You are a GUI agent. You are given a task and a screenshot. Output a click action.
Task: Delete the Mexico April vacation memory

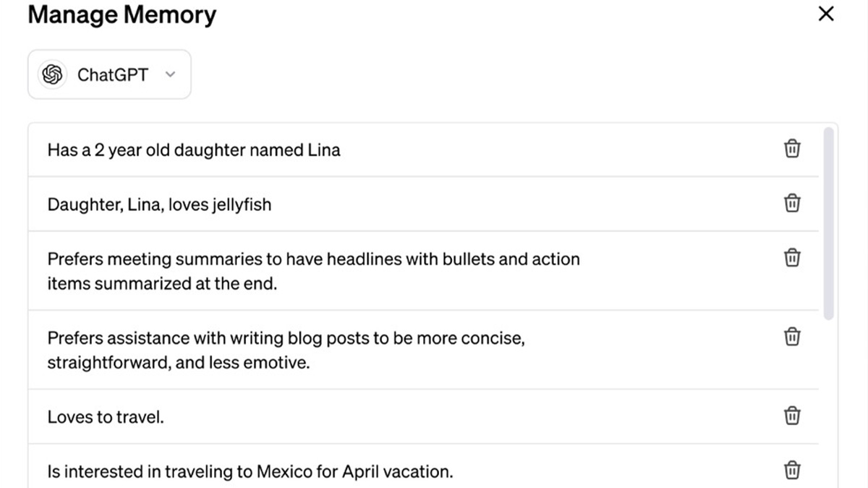(x=792, y=471)
